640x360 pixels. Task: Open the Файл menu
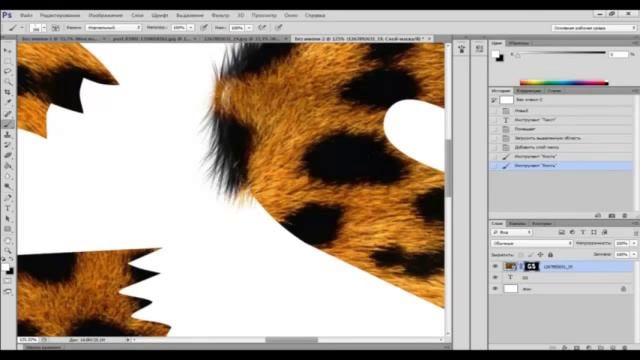tap(26, 15)
